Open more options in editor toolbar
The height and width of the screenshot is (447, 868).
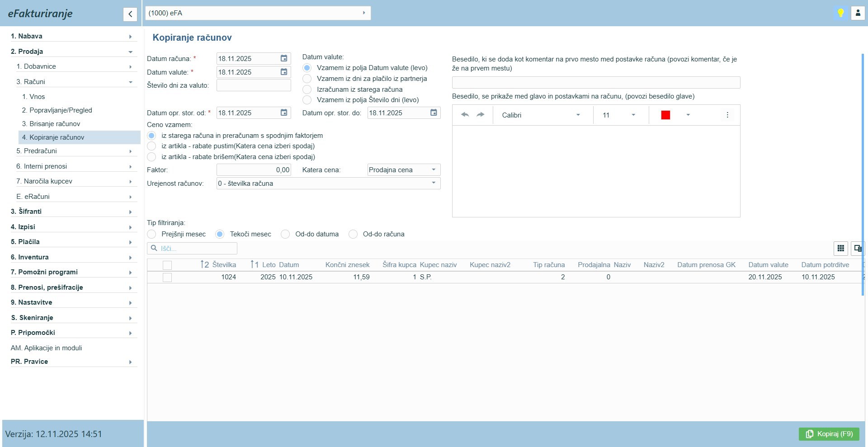pyautogui.click(x=727, y=115)
